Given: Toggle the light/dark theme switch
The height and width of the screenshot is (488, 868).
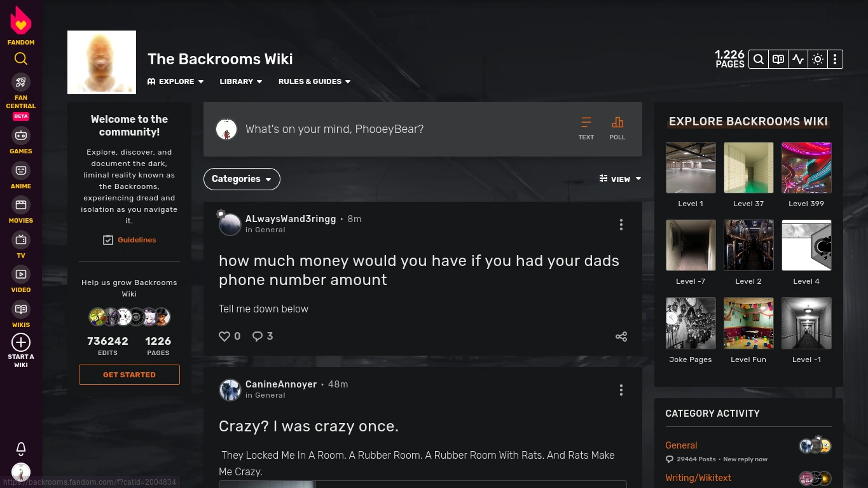Looking at the screenshot, I should pyautogui.click(x=818, y=59).
